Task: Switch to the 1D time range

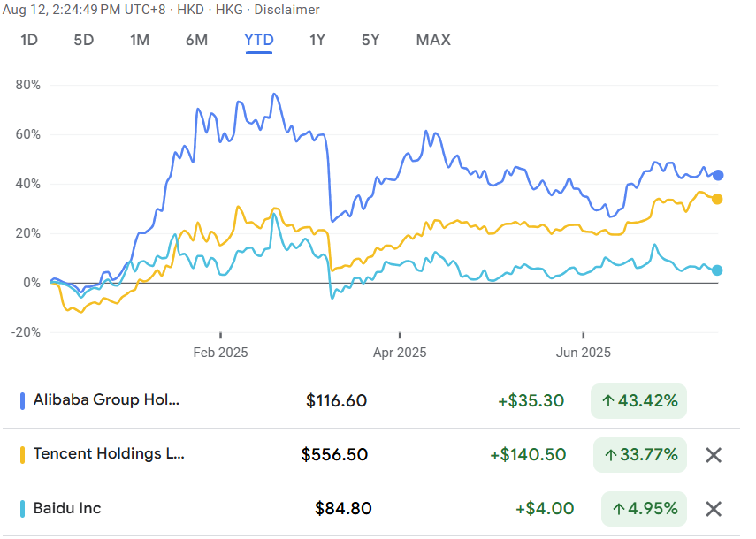Action: [29, 40]
